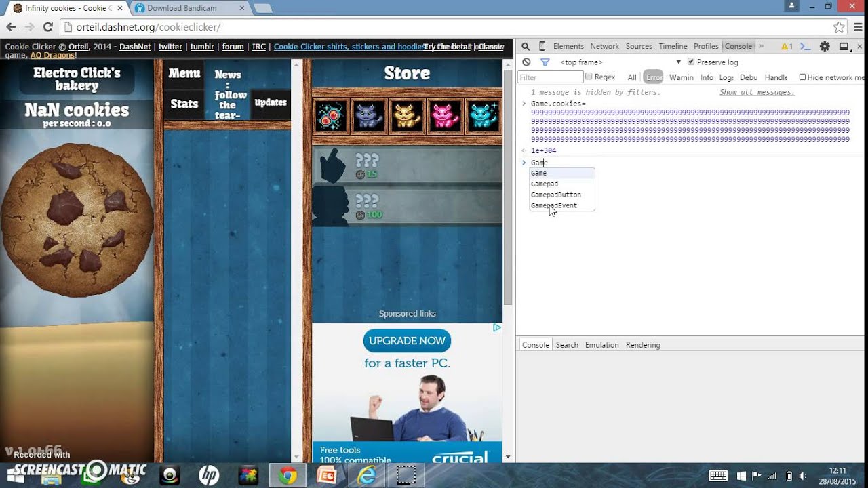Viewport: 868px width, 488px height.
Task: Toggle the console filter funnel icon
Action: click(x=545, y=62)
